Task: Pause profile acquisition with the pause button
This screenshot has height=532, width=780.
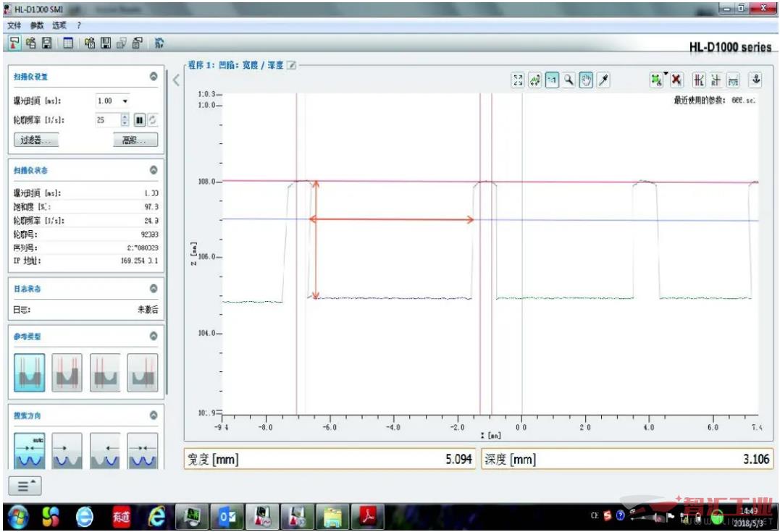Action: pyautogui.click(x=140, y=120)
